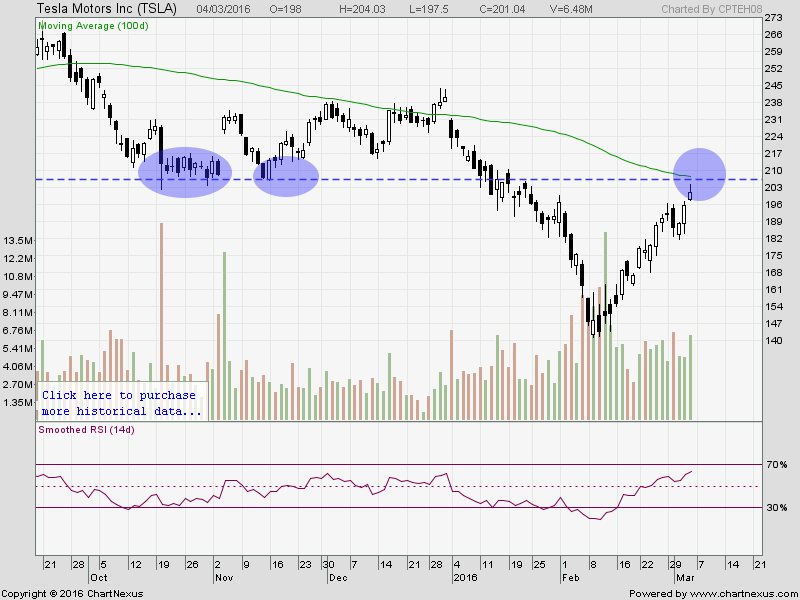The height and width of the screenshot is (600, 800).
Task: Click the 203 price axis label
Action: (x=774, y=188)
